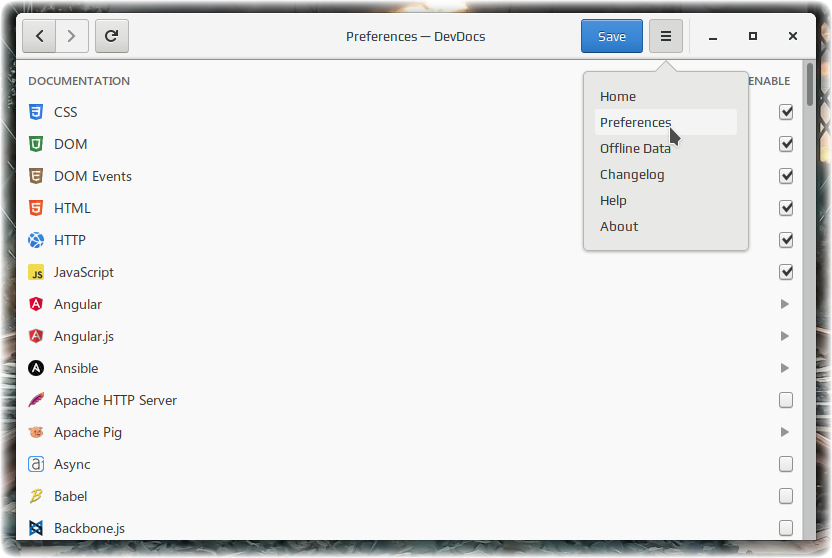Uncheck the HTTP enable checkbox
This screenshot has width=832, height=558.
[786, 240]
